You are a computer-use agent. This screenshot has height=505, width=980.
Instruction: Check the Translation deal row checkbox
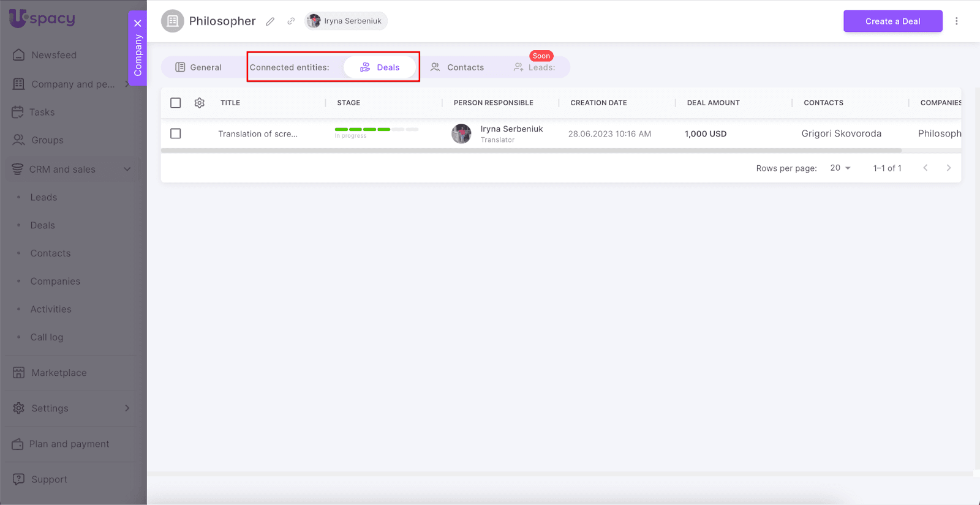[176, 133]
